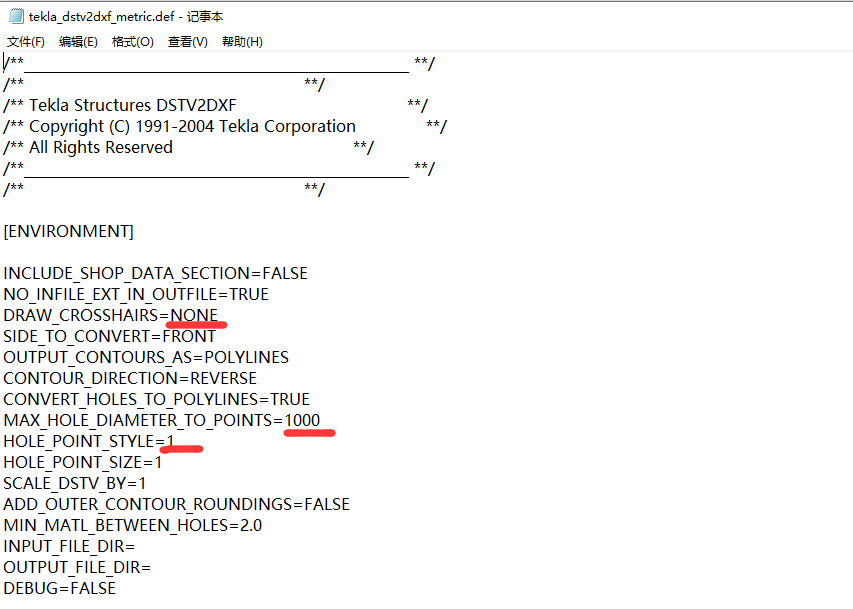Viewport: 853px width, 609px height.
Task: Click line NO_INFILE_EXT_IN_OUTFILE=TRUE
Action: pos(136,294)
